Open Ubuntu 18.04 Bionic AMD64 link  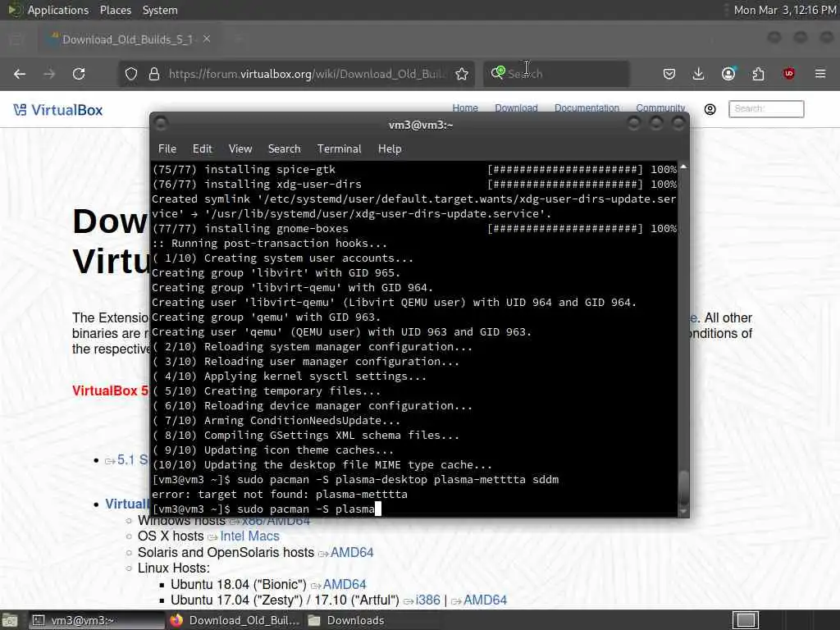pyautogui.click(x=344, y=584)
